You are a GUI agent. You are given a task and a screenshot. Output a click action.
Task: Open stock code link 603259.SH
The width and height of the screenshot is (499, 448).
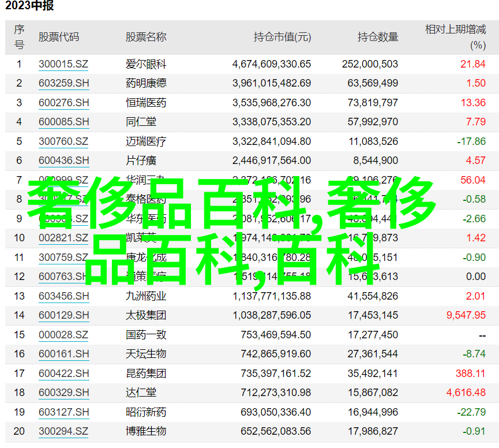click(x=64, y=84)
